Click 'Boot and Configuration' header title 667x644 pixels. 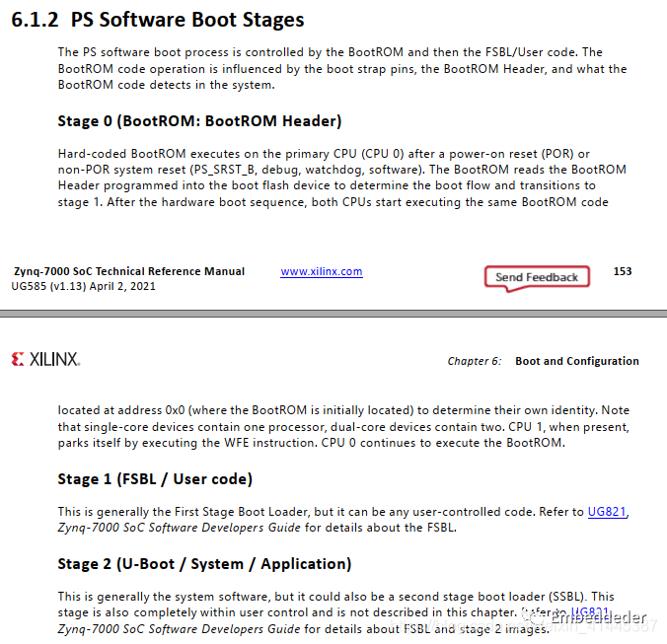coord(577,361)
